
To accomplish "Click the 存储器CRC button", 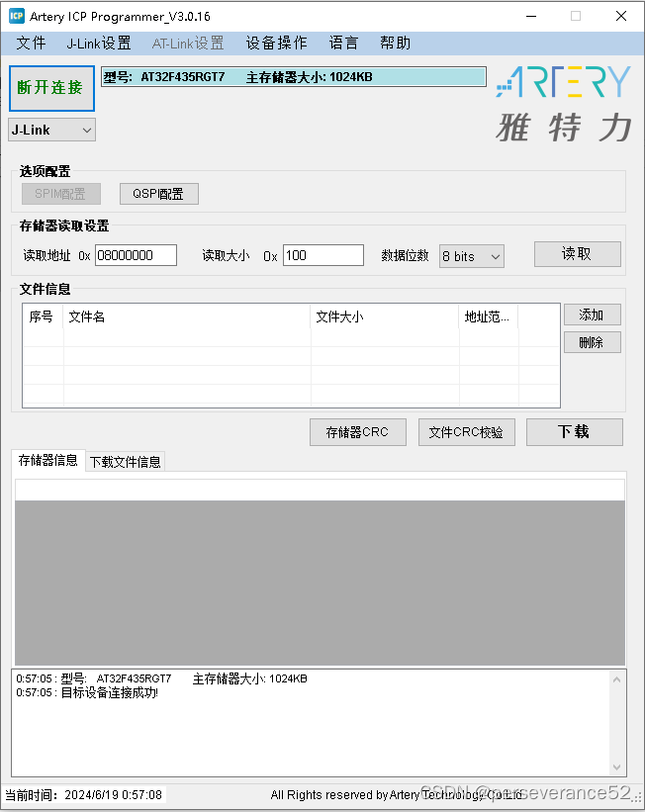I will coord(357,432).
